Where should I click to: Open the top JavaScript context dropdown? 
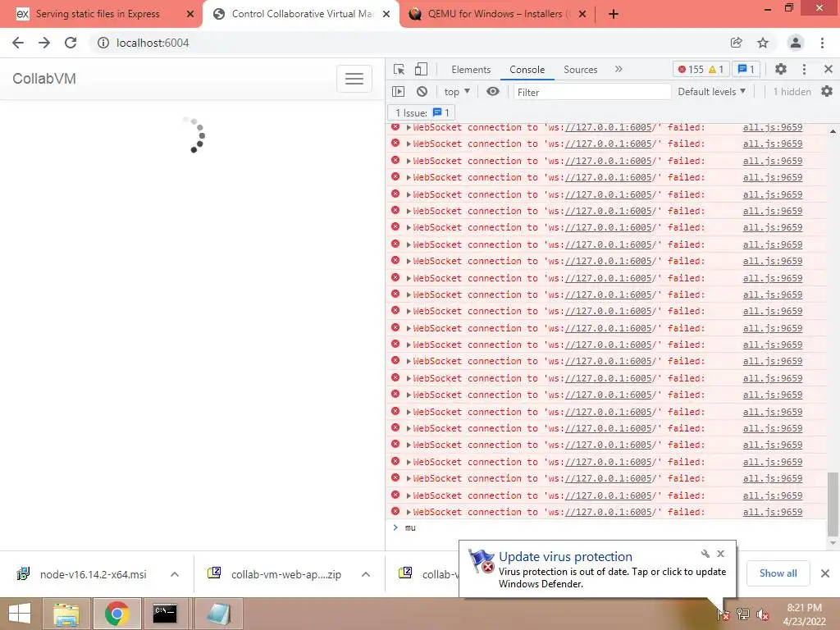tap(457, 92)
